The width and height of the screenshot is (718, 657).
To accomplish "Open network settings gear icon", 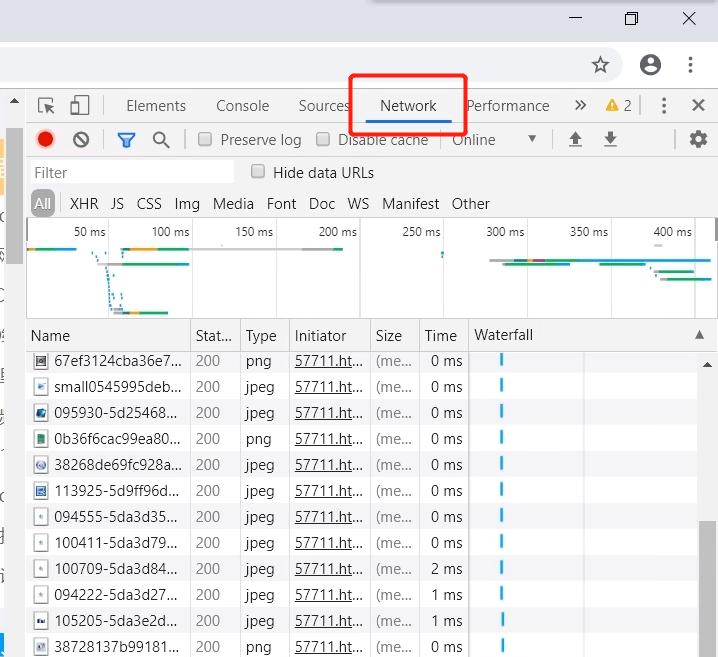I will click(698, 140).
